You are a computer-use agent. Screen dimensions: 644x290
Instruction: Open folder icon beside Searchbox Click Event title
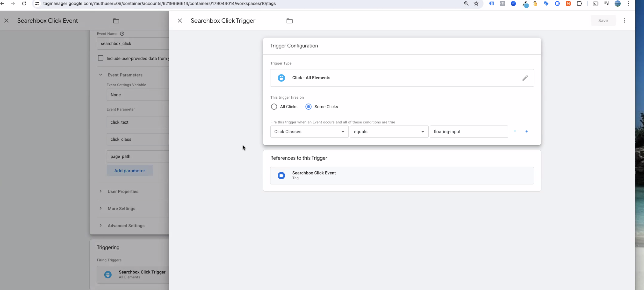click(116, 21)
